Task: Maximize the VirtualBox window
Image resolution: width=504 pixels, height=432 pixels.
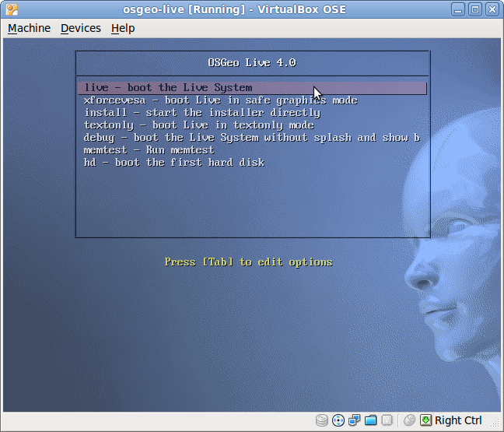Action: pyautogui.click(x=474, y=9)
